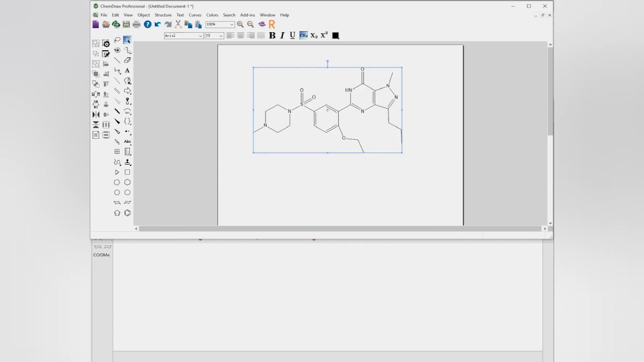Toggle CH2 formula formatting
The image size is (644, 362).
point(303,35)
